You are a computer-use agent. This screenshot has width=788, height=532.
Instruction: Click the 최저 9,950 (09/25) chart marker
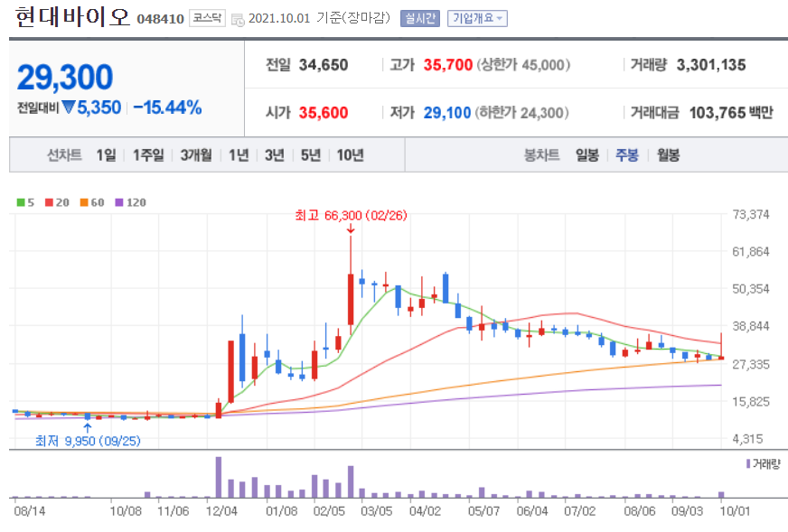(x=88, y=441)
